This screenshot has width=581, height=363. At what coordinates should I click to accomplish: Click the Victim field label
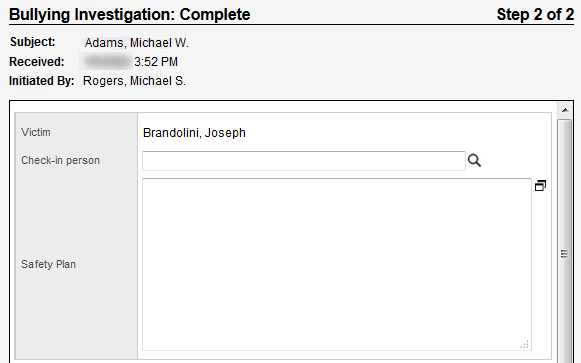pyautogui.click(x=36, y=132)
